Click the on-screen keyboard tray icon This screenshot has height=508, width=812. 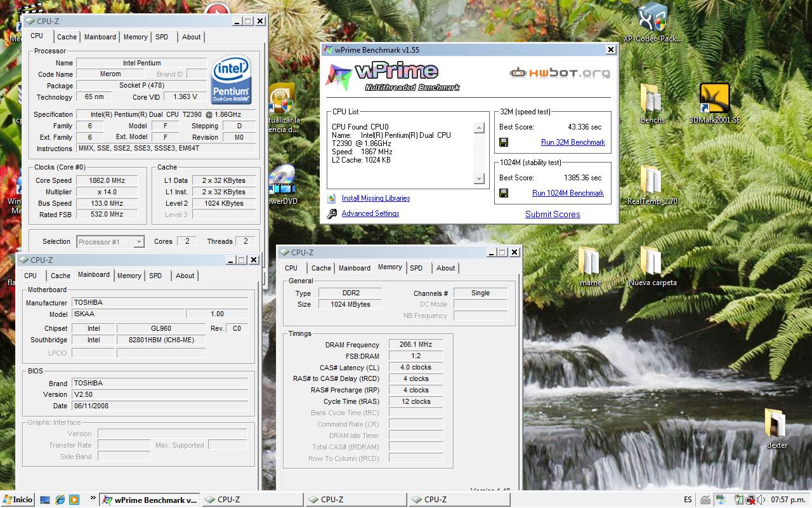click(705, 500)
